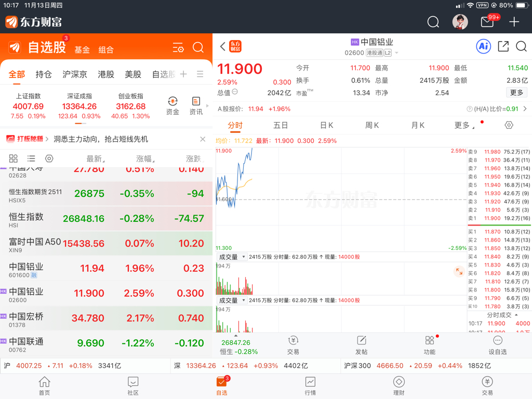This screenshot has width=532, height=399.
Task: Tap 卖1 ask price 11.900 row
Action: click(499, 218)
